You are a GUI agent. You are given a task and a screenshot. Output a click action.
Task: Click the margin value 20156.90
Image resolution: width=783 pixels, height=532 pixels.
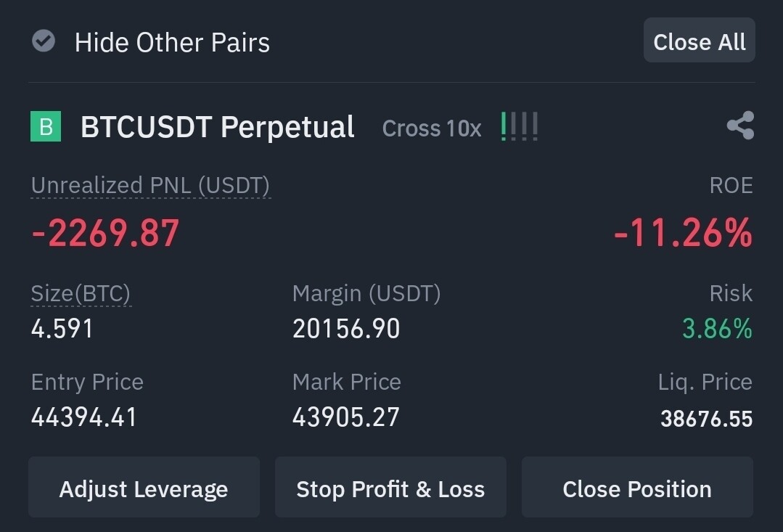click(x=346, y=329)
